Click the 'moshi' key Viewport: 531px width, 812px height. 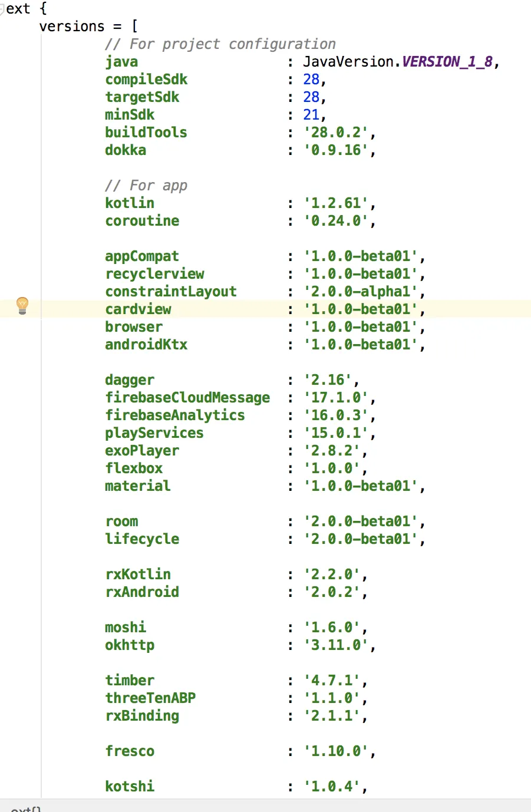[126, 628]
